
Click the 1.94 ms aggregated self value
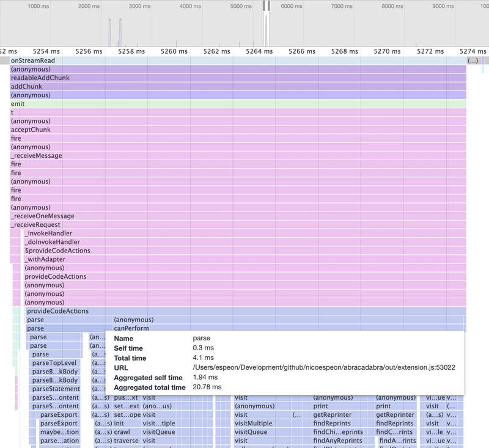(205, 377)
